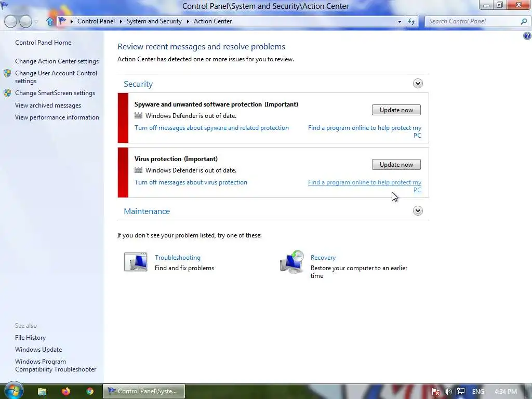Click the Security section heading
The height and width of the screenshot is (399, 532).
coord(138,84)
